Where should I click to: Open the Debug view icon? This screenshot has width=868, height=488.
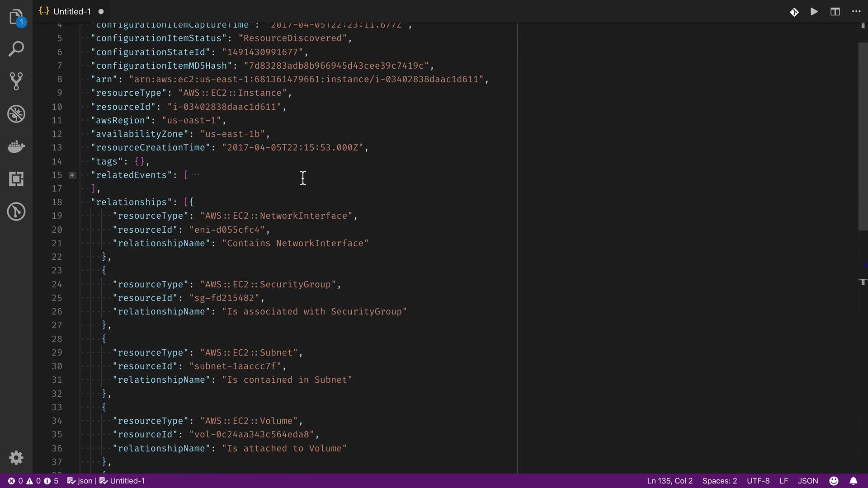pos(16,114)
